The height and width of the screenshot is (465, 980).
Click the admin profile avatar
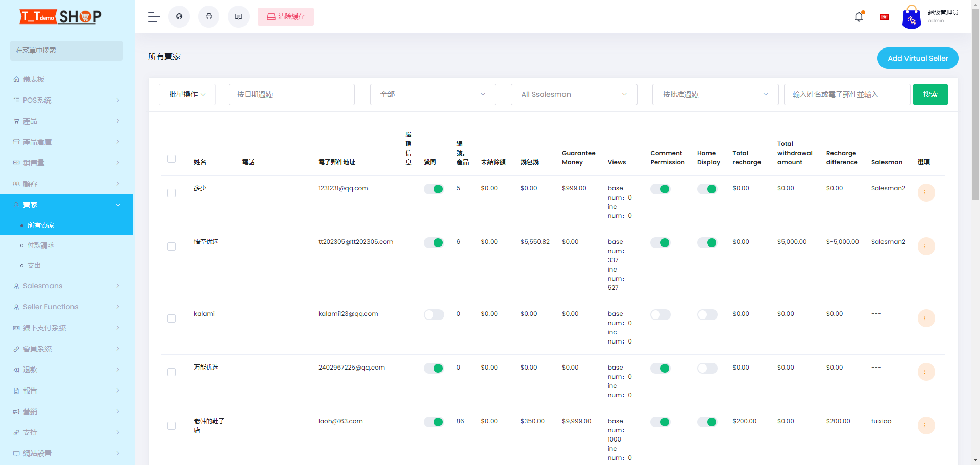pos(911,18)
